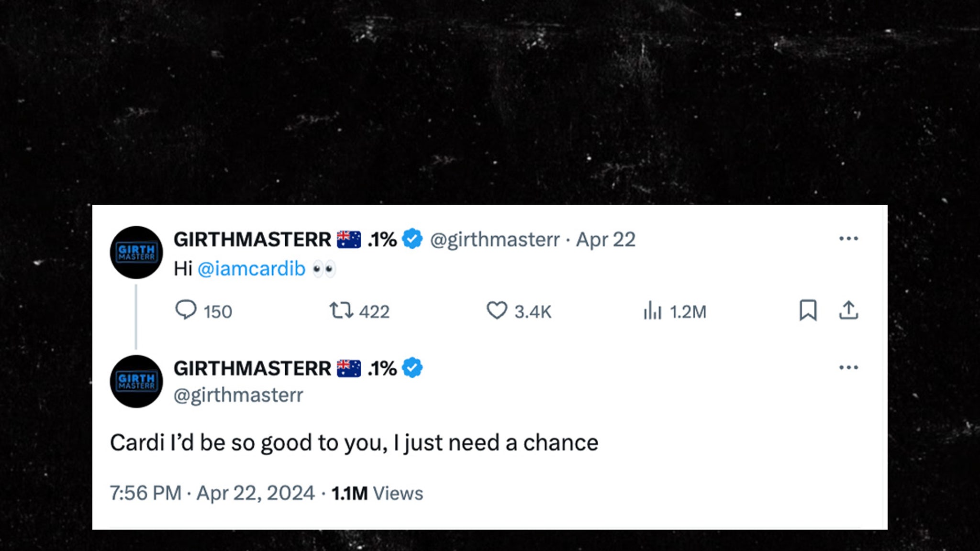The image size is (980, 551).
Task: Like the tweet using the heart icon
Action: point(497,311)
